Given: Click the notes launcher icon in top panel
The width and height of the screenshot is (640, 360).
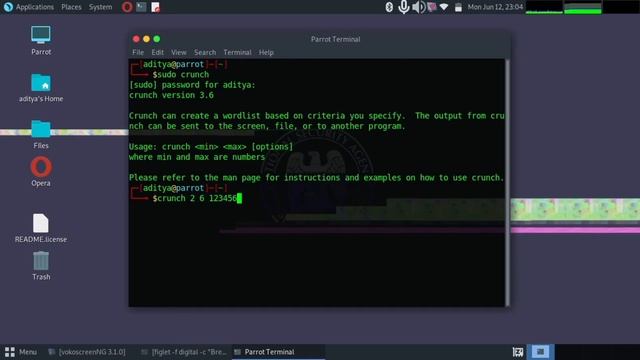Looking at the screenshot, I should (x=155, y=7).
